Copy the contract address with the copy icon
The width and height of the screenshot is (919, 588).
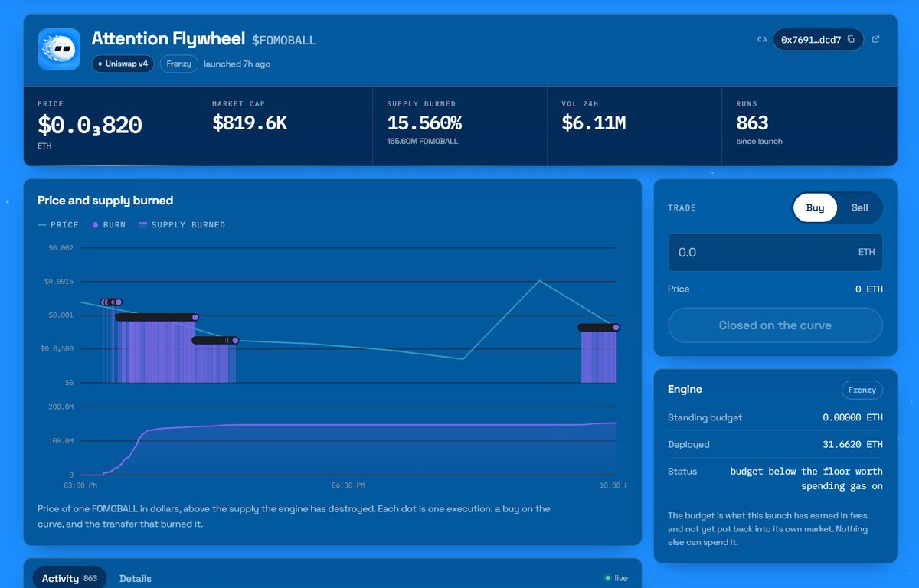[851, 40]
